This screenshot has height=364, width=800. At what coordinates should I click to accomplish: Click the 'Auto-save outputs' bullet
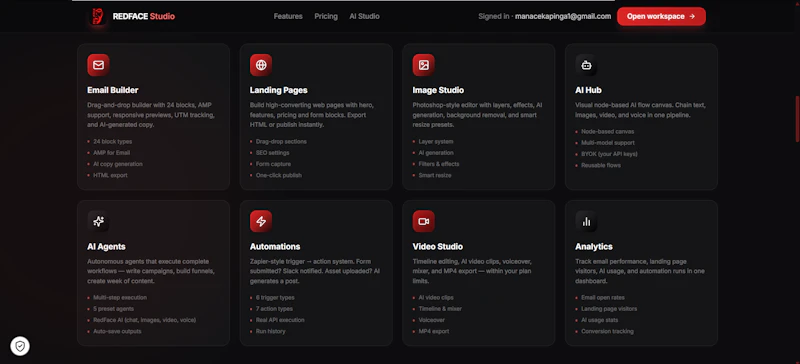pos(114,331)
